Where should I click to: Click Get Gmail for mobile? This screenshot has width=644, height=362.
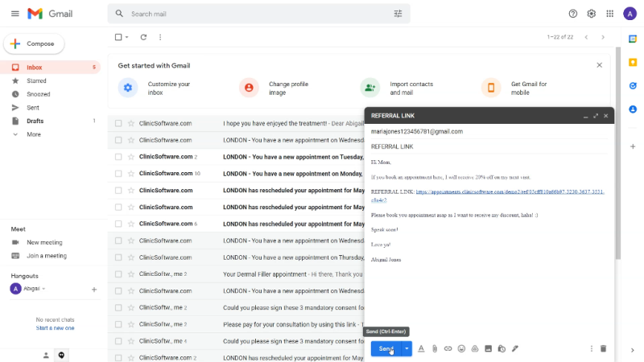pyautogui.click(x=514, y=88)
